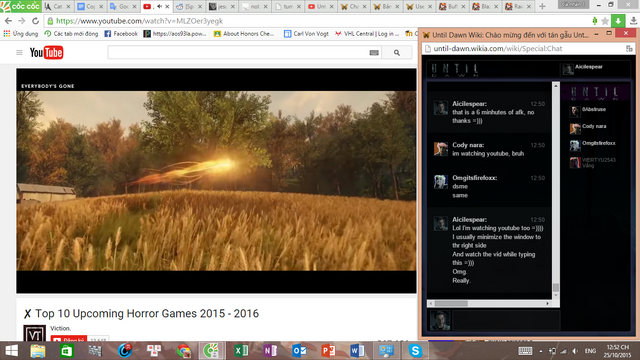
Task: Reload the page with the refresh icon
Action: tap(36, 21)
